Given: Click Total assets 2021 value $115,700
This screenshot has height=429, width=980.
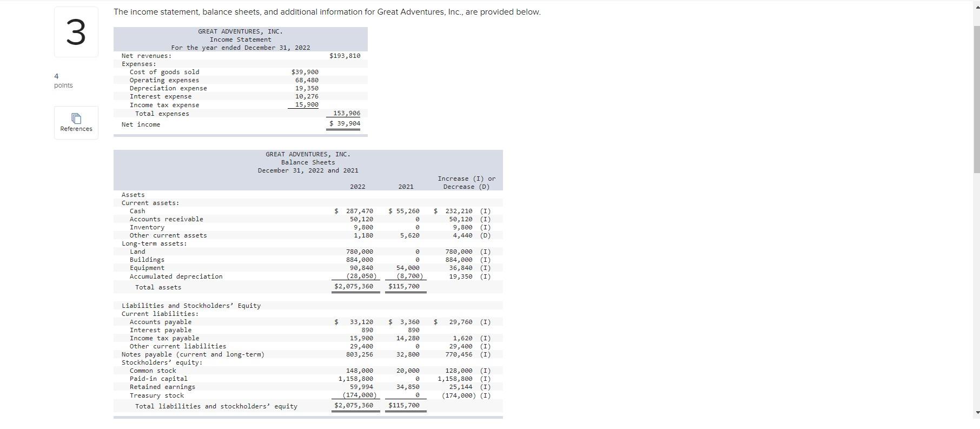Looking at the screenshot, I should tap(403, 286).
